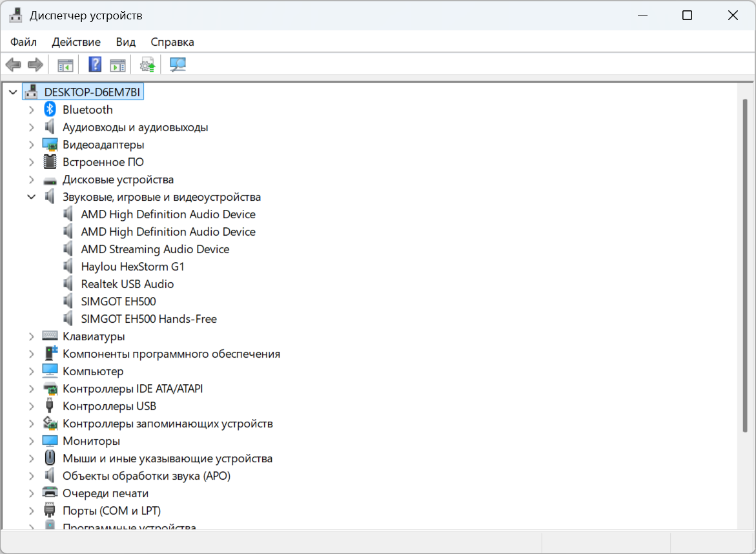Click the software components puzzle icon
Screen dimensions: 756x554
[50, 353]
